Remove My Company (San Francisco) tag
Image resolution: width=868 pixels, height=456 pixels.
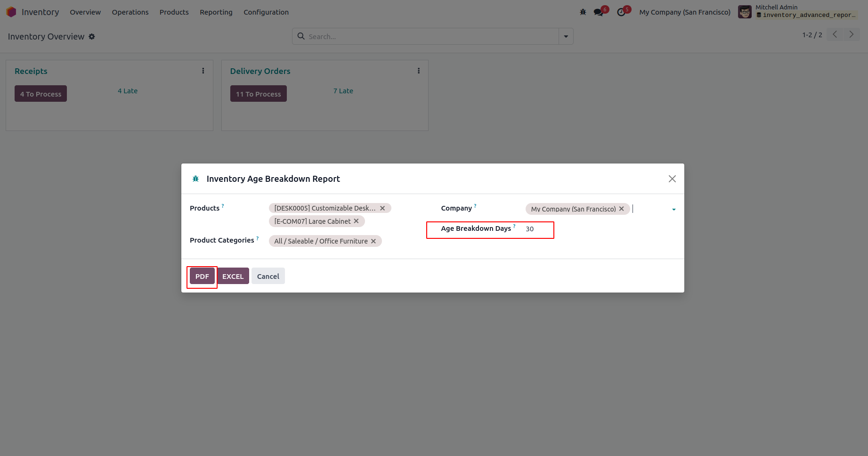pos(622,209)
